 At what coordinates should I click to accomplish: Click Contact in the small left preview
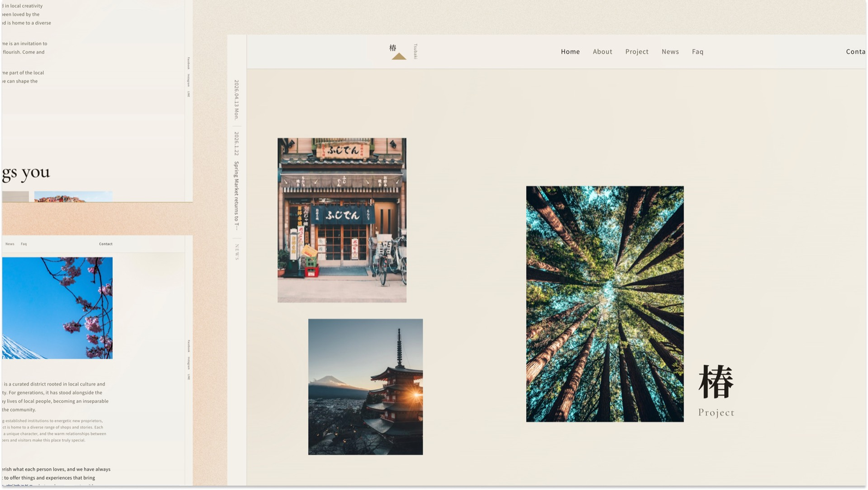pos(106,244)
